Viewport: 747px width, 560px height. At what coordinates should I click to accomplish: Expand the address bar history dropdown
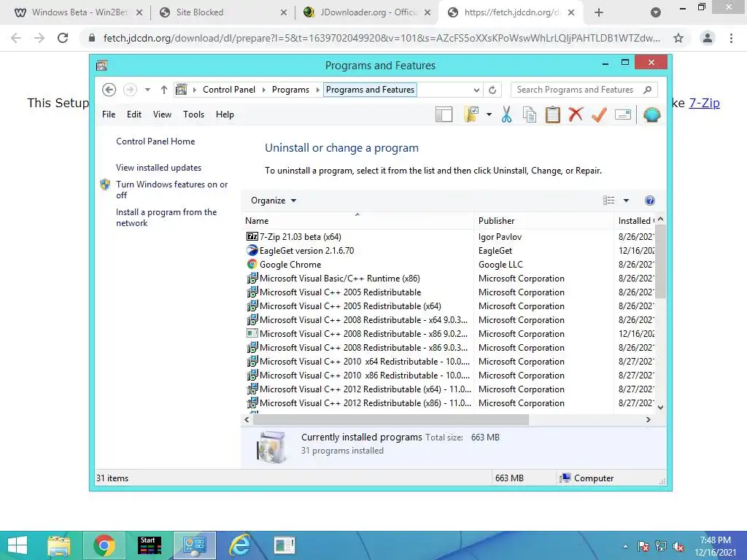click(476, 90)
